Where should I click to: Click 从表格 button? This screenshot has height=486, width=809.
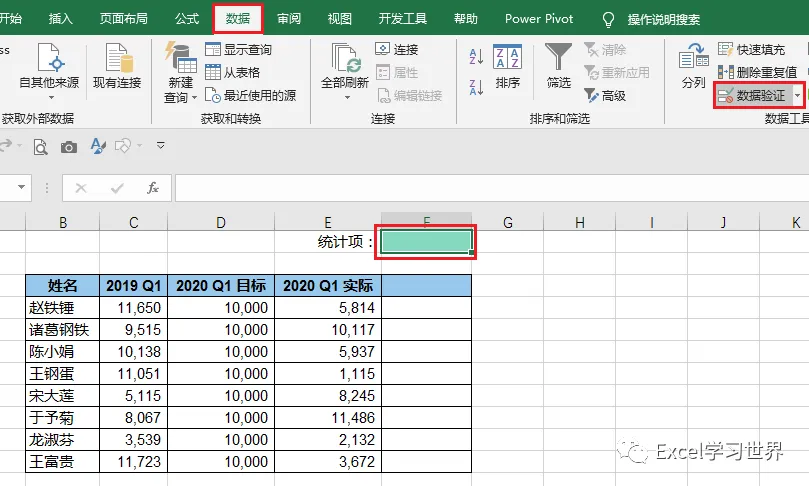232,72
